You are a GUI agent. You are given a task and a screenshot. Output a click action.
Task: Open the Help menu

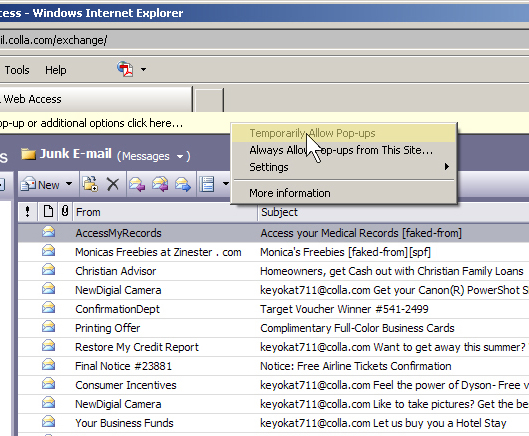(56, 70)
